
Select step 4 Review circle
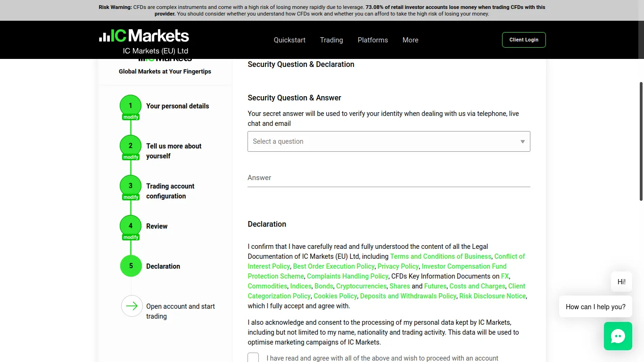pos(131,226)
